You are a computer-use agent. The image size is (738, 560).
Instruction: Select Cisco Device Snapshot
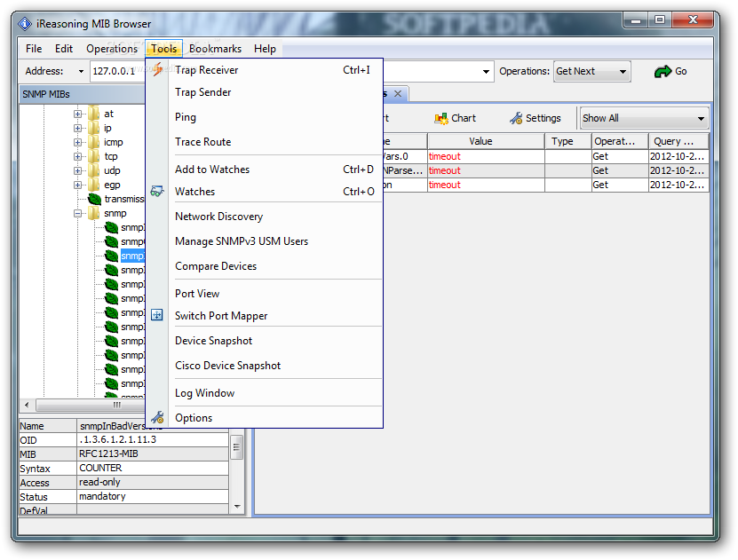tap(264, 366)
